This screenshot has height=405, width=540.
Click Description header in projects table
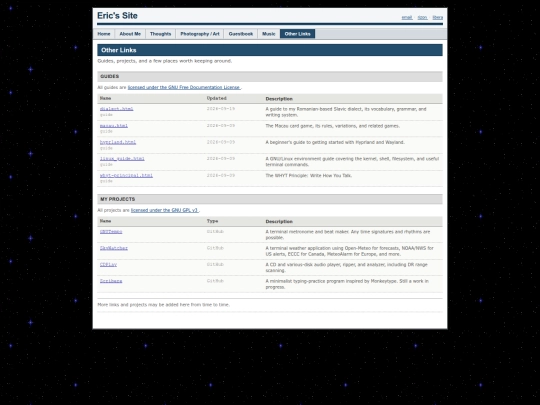pos(279,221)
